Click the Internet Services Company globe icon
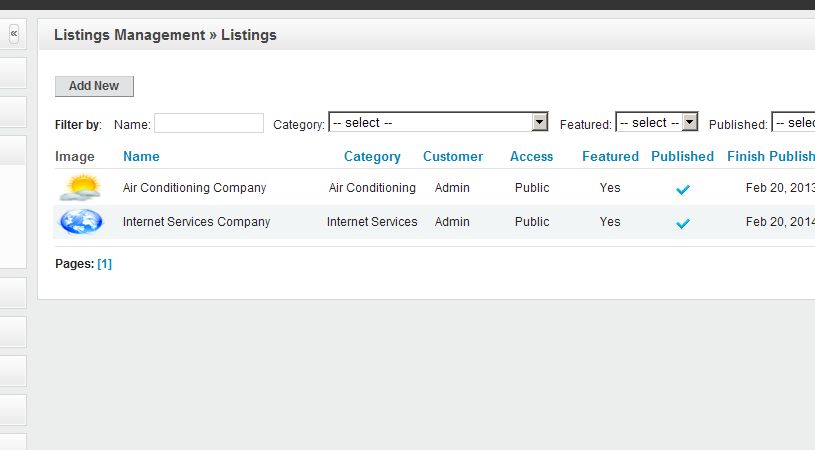Image resolution: width=815 pixels, height=450 pixels. click(x=81, y=221)
